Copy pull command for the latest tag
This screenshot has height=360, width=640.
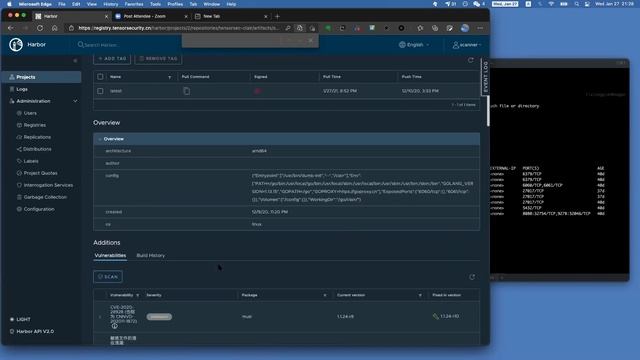(187, 91)
